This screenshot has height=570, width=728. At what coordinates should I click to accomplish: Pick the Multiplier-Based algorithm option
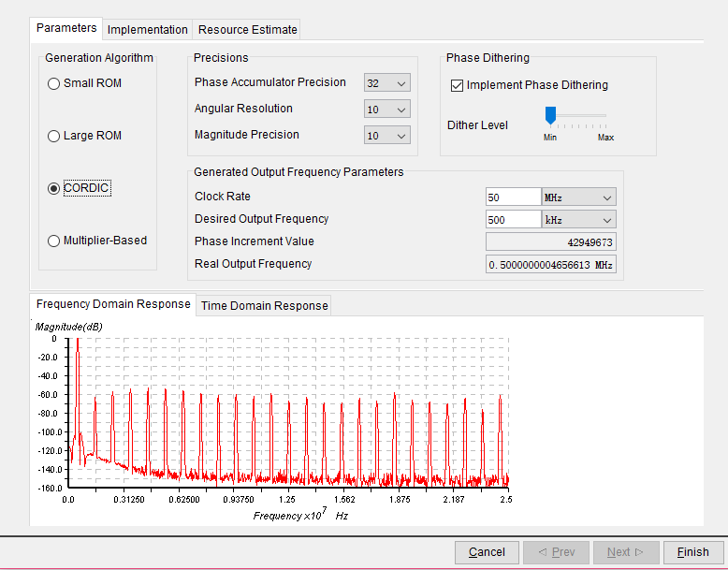tap(54, 241)
